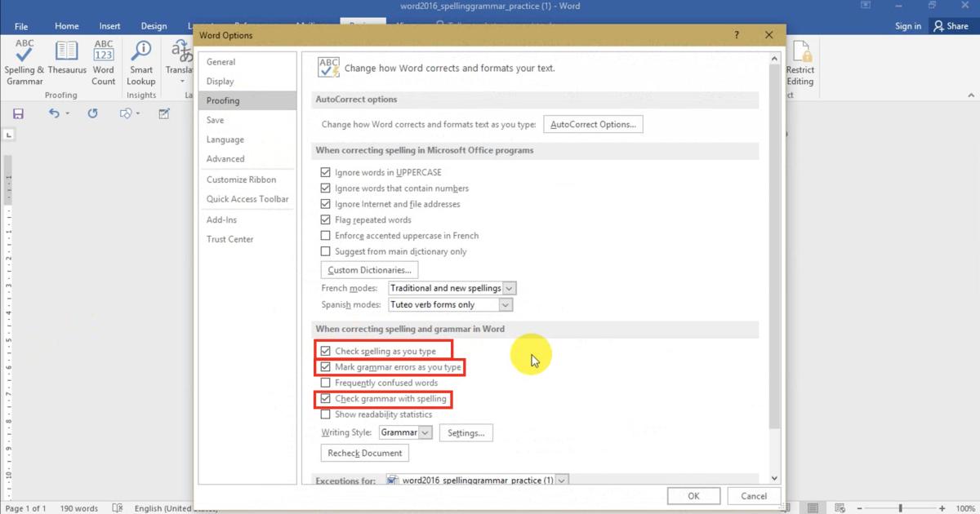Switch to Web Layout view icon
Screen dimensions: 980x514
(841, 508)
